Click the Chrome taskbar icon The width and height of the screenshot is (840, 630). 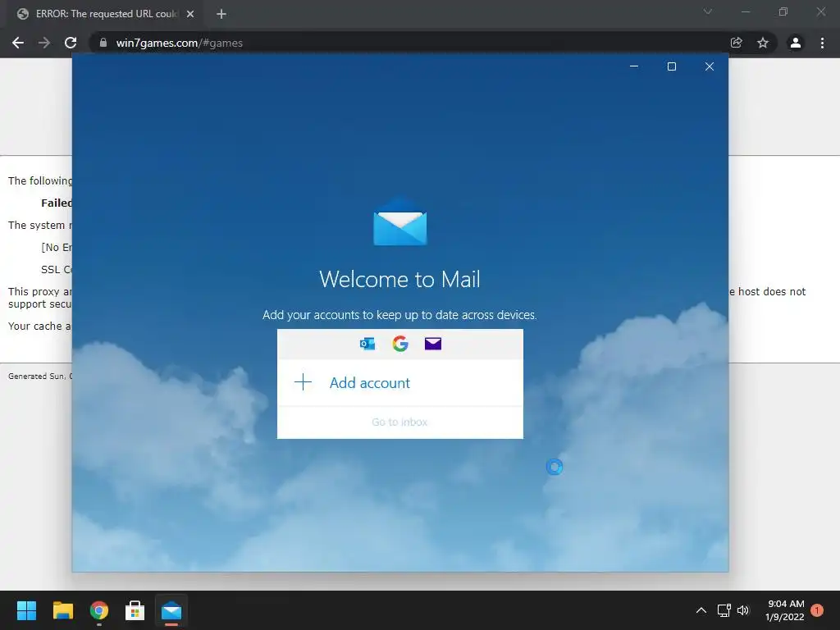tap(99, 610)
